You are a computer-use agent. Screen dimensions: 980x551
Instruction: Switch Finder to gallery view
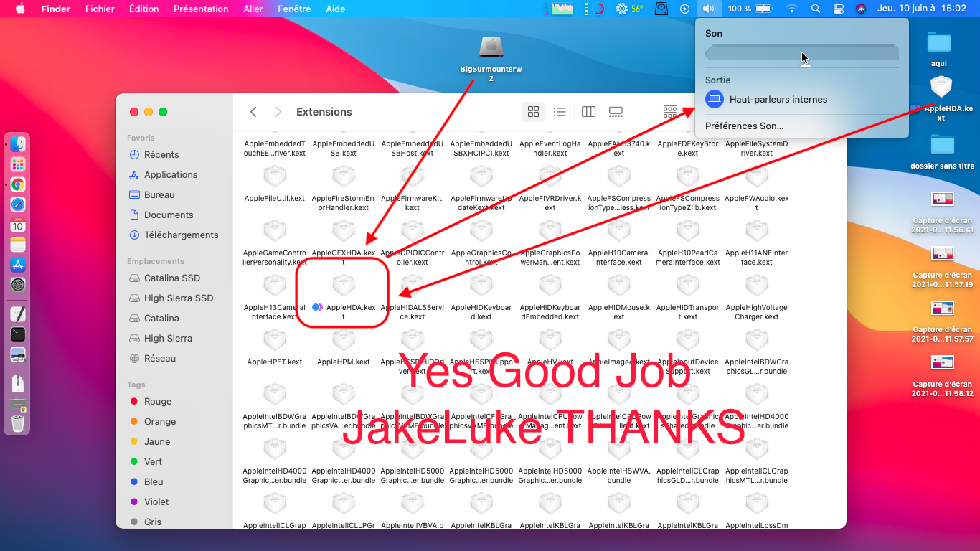click(616, 112)
